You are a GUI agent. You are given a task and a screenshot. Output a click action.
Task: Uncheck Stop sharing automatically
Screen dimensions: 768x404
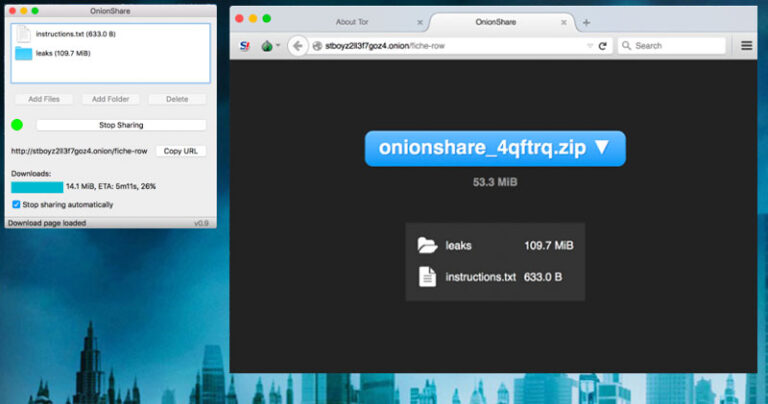pyautogui.click(x=15, y=205)
